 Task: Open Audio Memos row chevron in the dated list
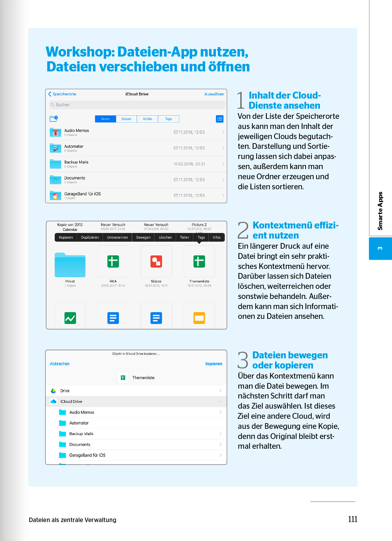tap(223, 132)
